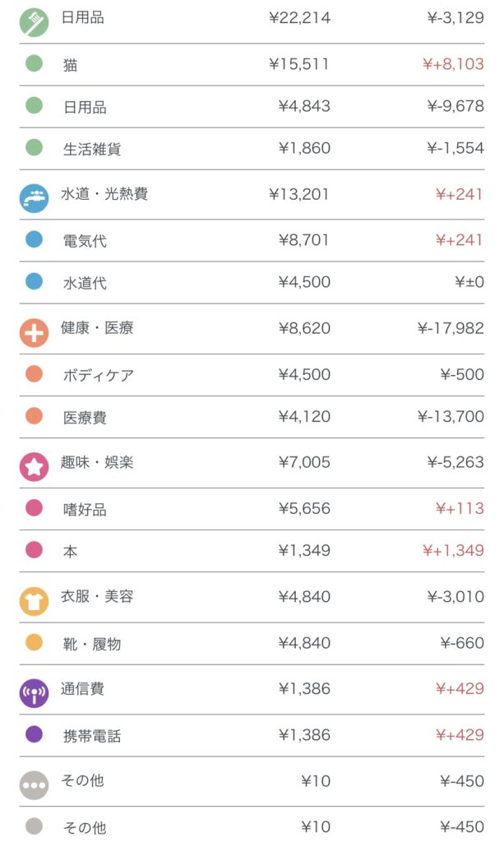Viewport: 504px width, 842px height.
Task: Select the 靴・履物 subcategory
Action: tap(92, 644)
